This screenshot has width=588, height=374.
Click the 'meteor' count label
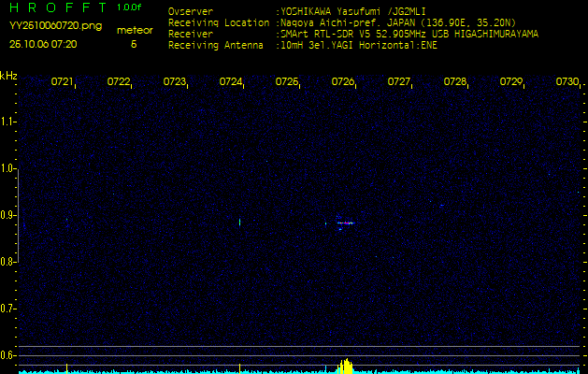click(x=135, y=30)
